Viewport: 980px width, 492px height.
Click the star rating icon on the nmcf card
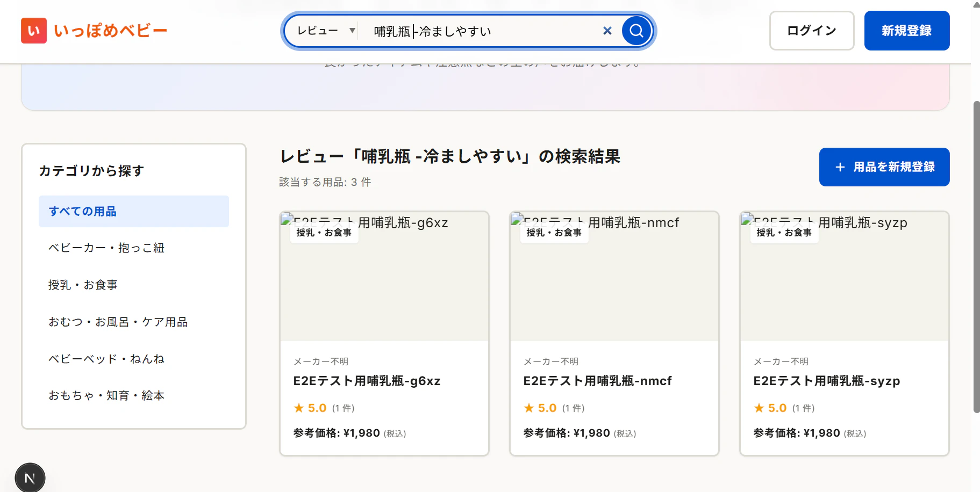pyautogui.click(x=529, y=408)
